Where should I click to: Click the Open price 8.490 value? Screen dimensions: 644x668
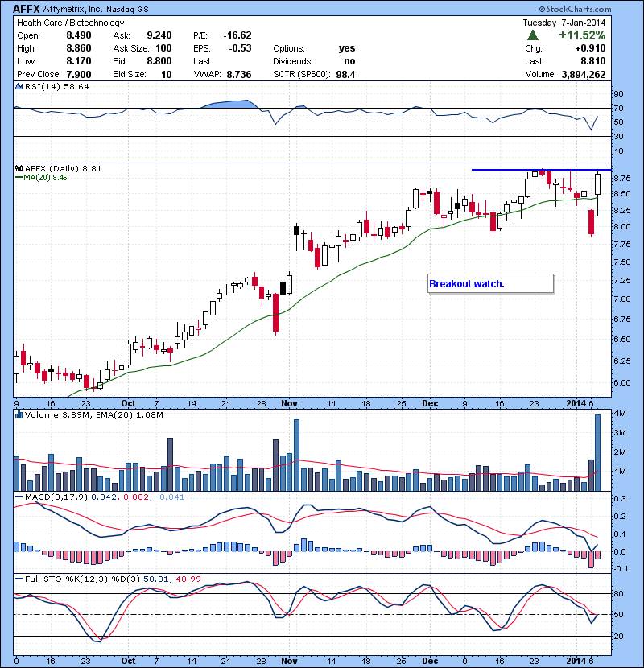[78, 35]
